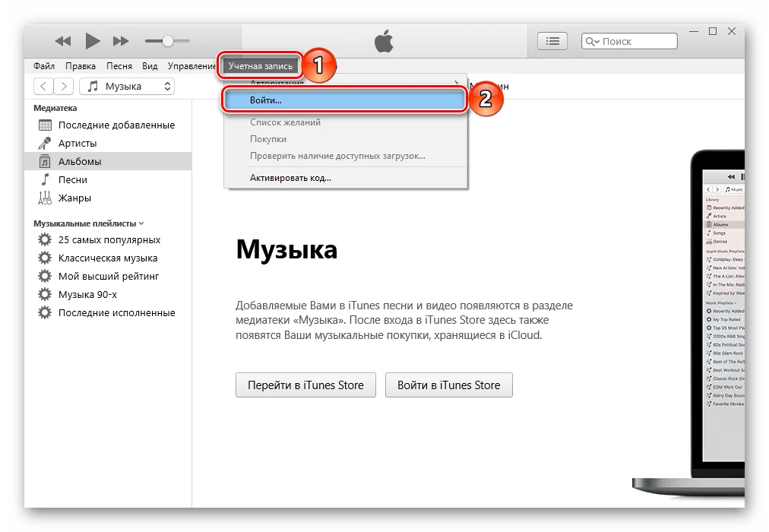The width and height of the screenshot is (769, 532).
Task: Open the Файл menu
Action: coord(44,66)
